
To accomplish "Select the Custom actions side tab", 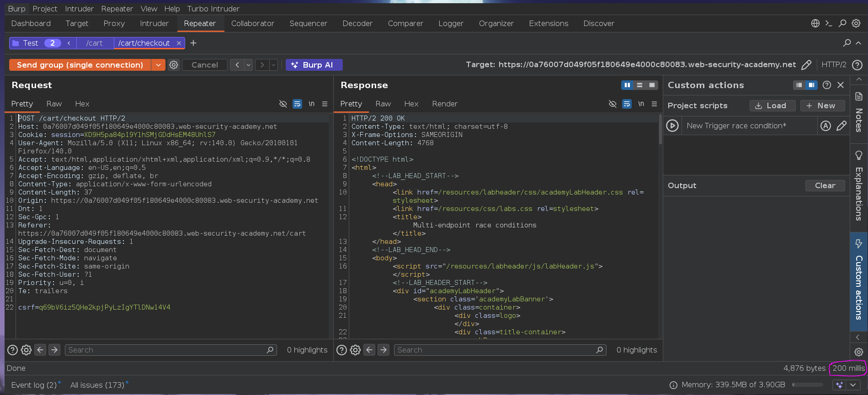I will point(859,281).
